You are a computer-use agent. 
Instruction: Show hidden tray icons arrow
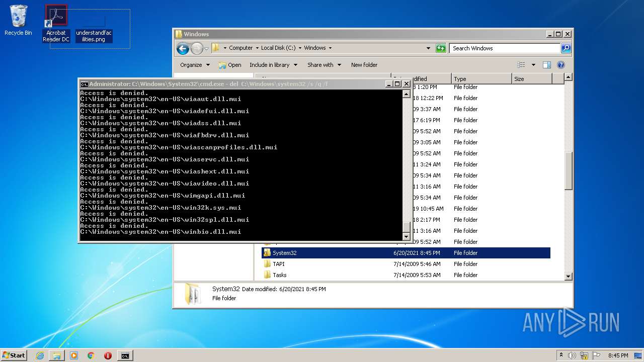pos(561,355)
